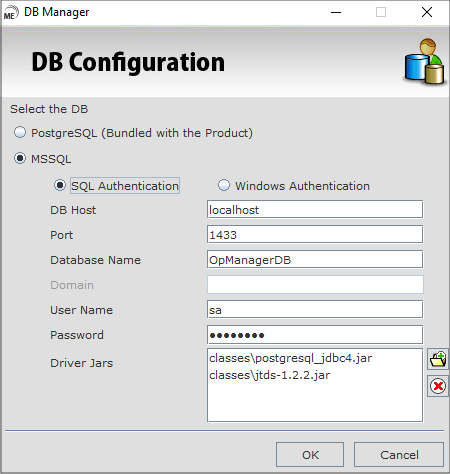The height and width of the screenshot is (474, 450).
Task: Click the User Name label
Action: click(x=82, y=310)
